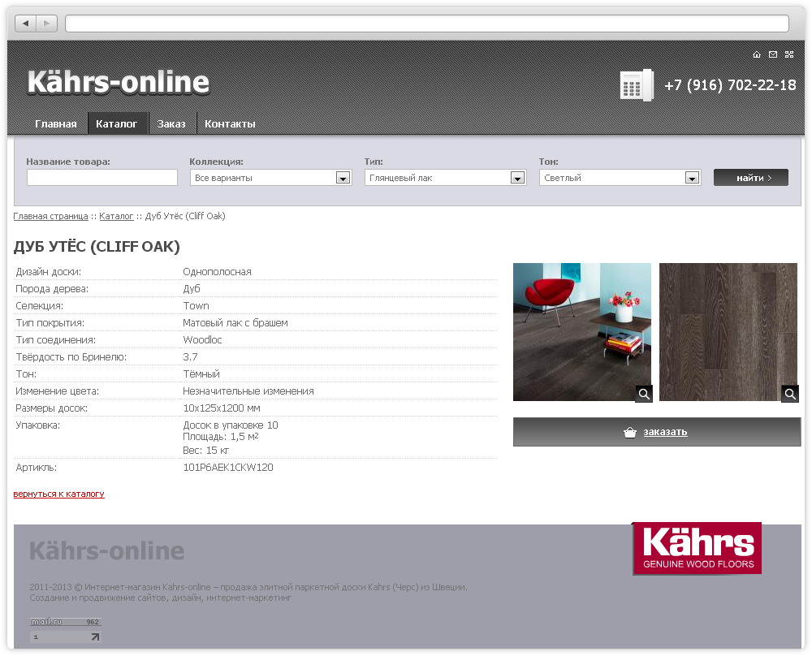This screenshot has height=656, width=812.
Task: Click the Матовый лак с брашем value
Action: tap(235, 323)
